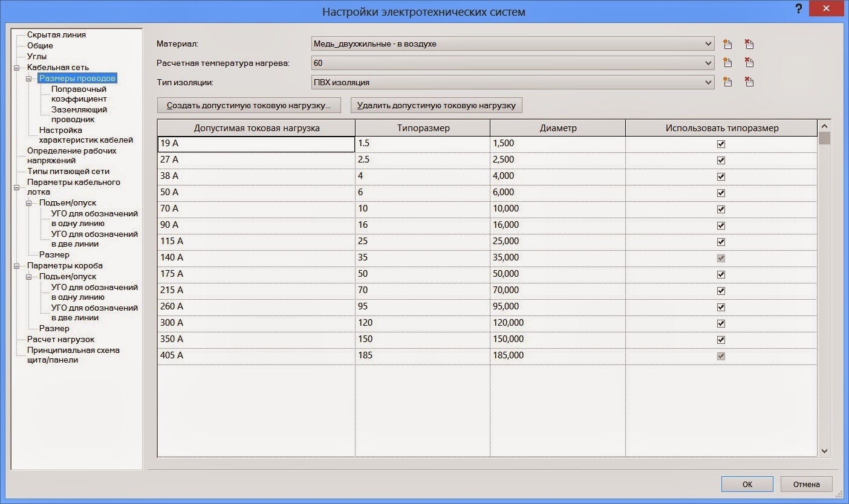This screenshot has width=849, height=504.
Task: Click the Help question mark icon
Action: (798, 8)
